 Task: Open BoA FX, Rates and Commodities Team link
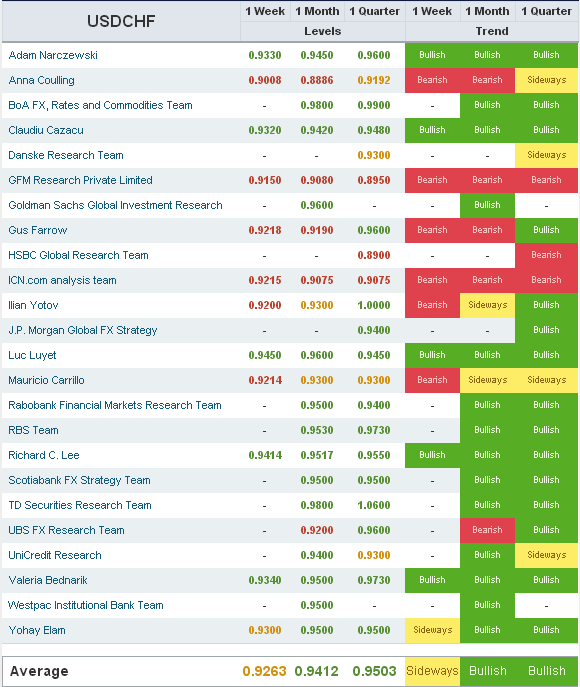click(x=100, y=105)
